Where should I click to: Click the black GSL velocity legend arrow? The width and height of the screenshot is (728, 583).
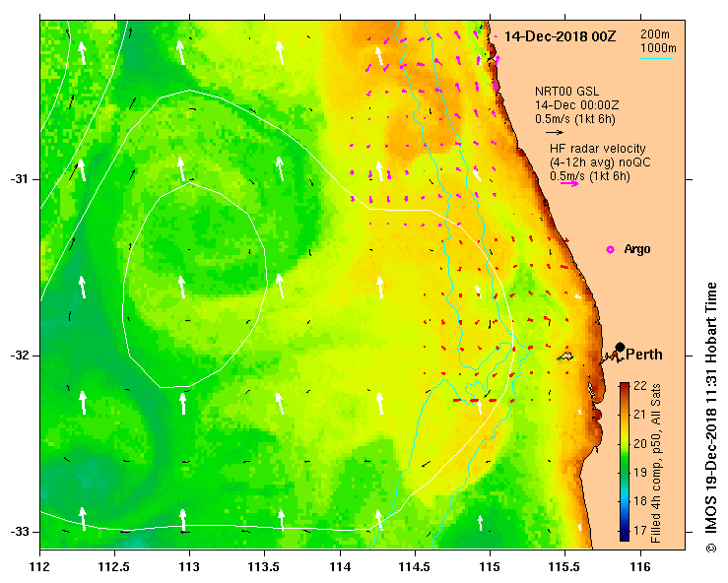tap(555, 132)
